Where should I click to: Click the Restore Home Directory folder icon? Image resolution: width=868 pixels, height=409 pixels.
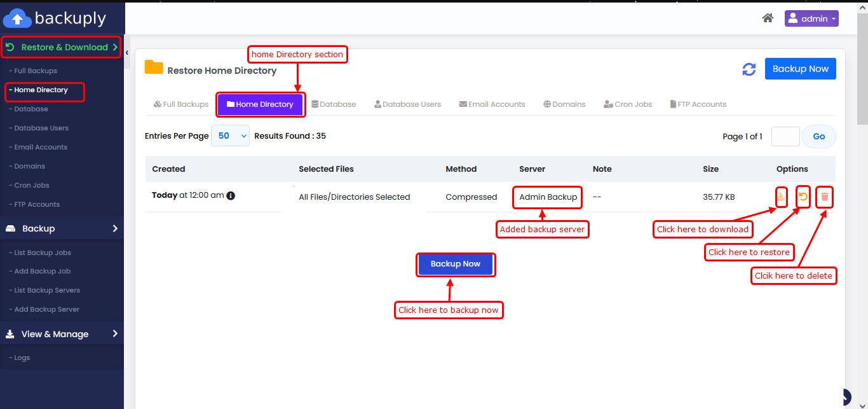[154, 67]
